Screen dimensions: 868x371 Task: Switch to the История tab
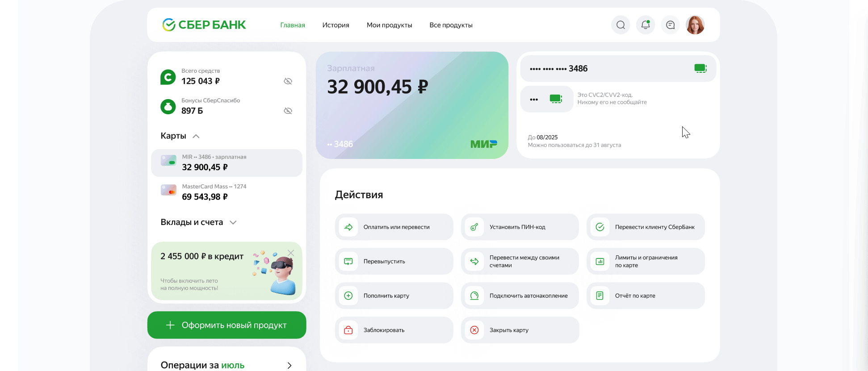tap(336, 25)
